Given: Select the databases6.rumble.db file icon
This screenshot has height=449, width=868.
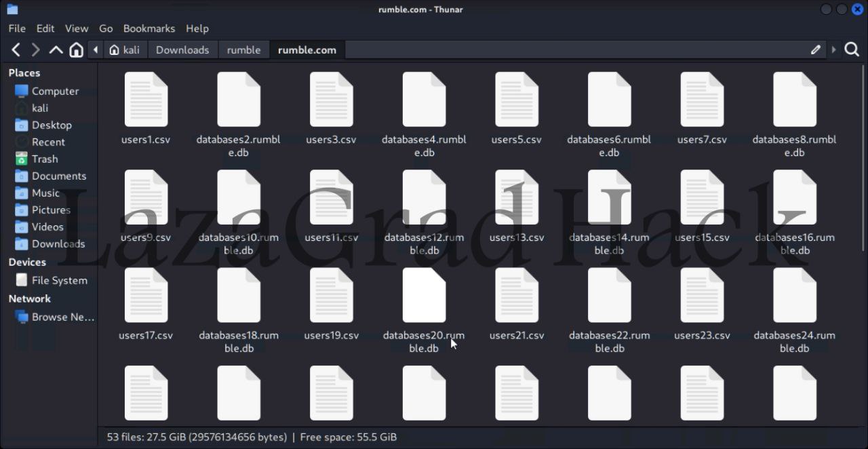Looking at the screenshot, I should coord(609,100).
